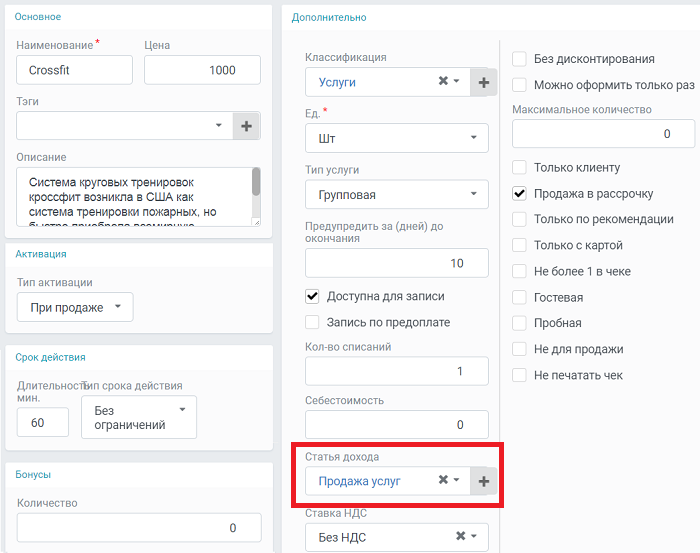Click the Наименование field with Crossfit
The height and width of the screenshot is (553, 700).
coord(75,70)
